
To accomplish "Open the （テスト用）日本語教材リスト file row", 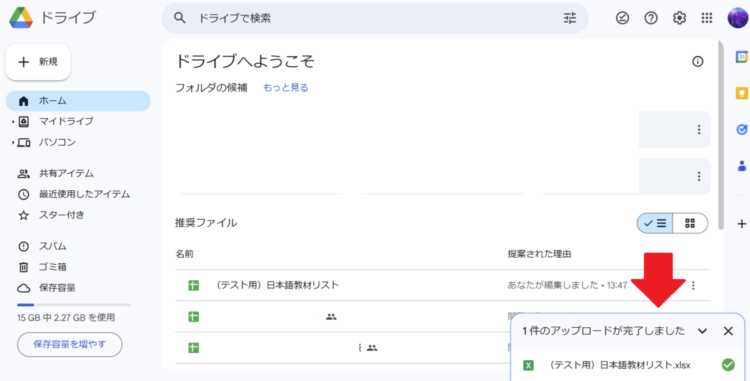I will 442,285.
